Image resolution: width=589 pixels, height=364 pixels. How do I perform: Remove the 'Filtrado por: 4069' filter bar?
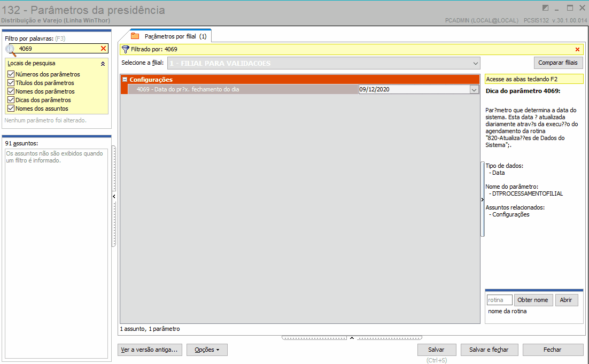pyautogui.click(x=577, y=49)
